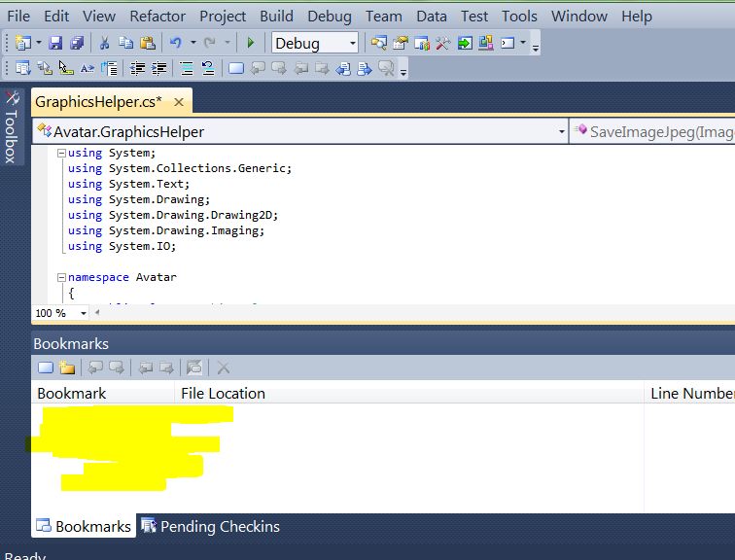Screen dimensions: 735x560
Task: Click the Copy icon in toolbar
Action: (125, 43)
